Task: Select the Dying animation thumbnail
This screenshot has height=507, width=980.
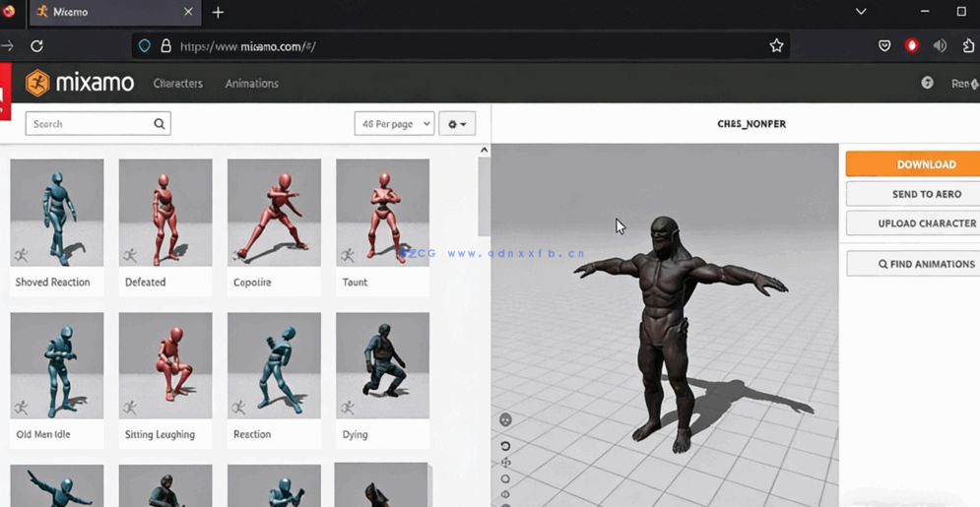Action: [382, 365]
